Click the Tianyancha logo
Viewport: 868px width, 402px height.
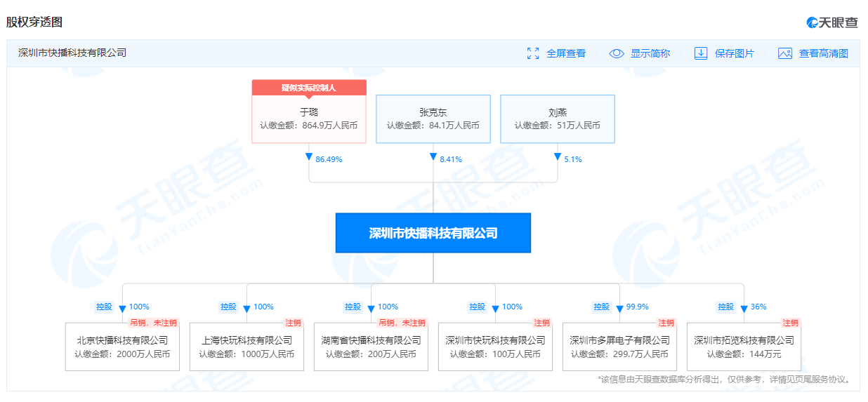tap(832, 22)
